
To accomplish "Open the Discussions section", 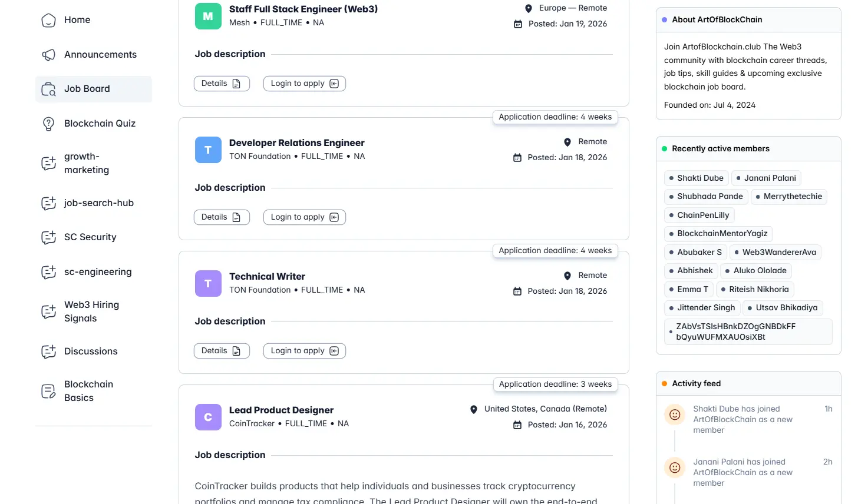I will point(91,352).
